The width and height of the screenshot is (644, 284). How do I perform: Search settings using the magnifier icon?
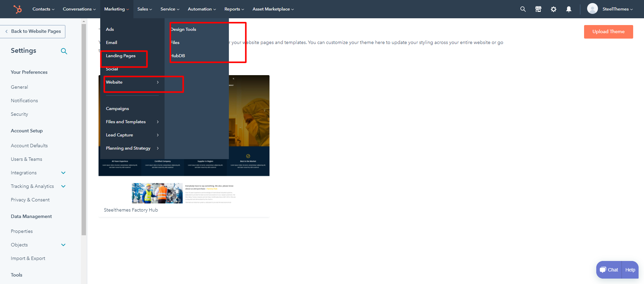tap(64, 51)
